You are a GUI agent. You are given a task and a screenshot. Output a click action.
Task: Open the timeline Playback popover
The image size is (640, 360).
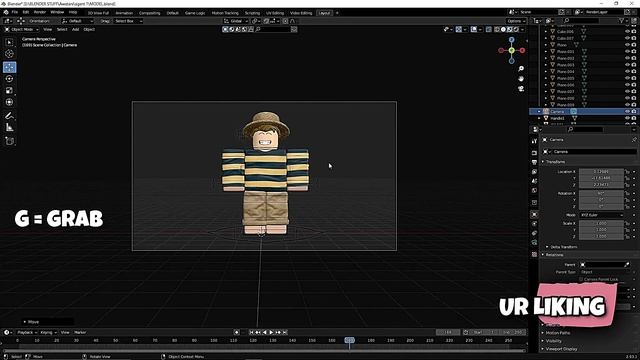click(27, 332)
